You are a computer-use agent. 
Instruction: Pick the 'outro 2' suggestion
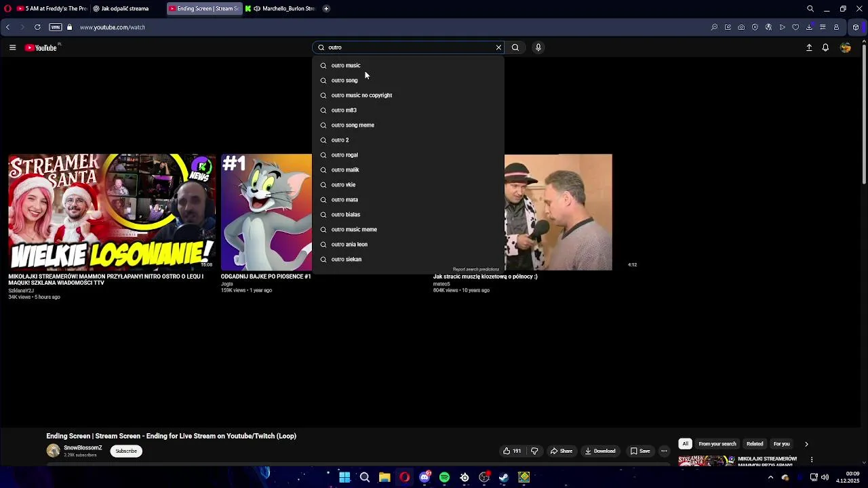click(408, 140)
